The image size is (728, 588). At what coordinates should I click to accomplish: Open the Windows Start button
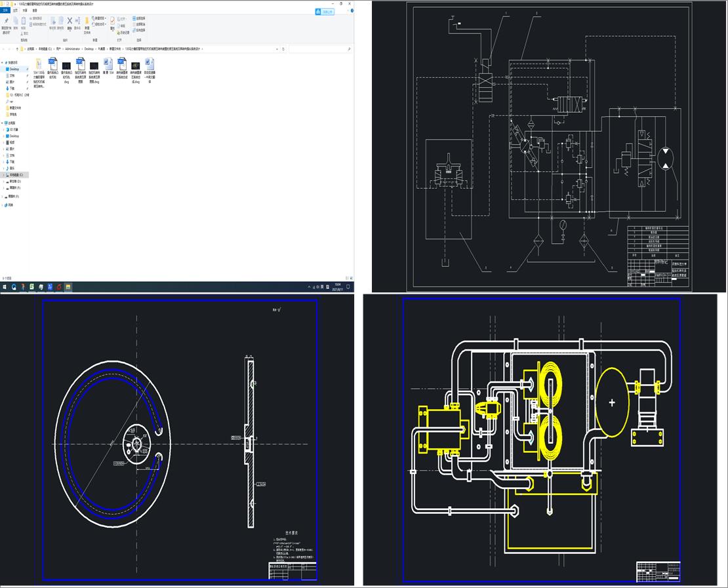tap(5, 287)
